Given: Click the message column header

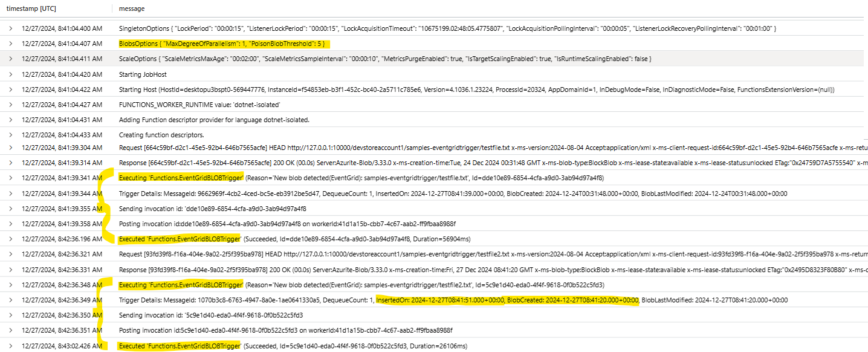Looking at the screenshot, I should point(132,9).
